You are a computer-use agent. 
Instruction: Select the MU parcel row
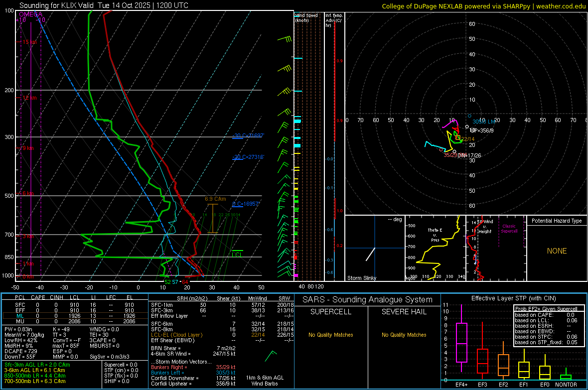(x=74, y=321)
